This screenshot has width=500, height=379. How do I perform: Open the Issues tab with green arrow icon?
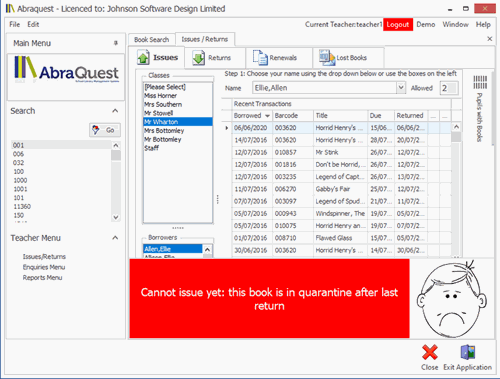click(x=158, y=58)
